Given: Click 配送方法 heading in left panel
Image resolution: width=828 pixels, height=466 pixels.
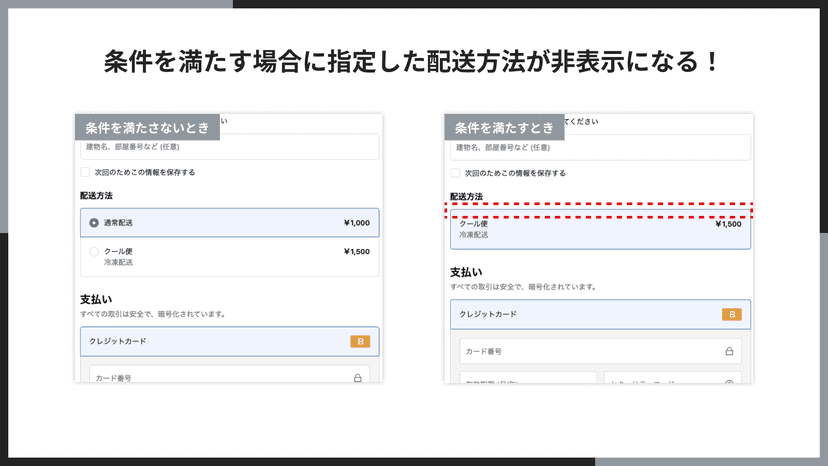Looking at the screenshot, I should 96,195.
